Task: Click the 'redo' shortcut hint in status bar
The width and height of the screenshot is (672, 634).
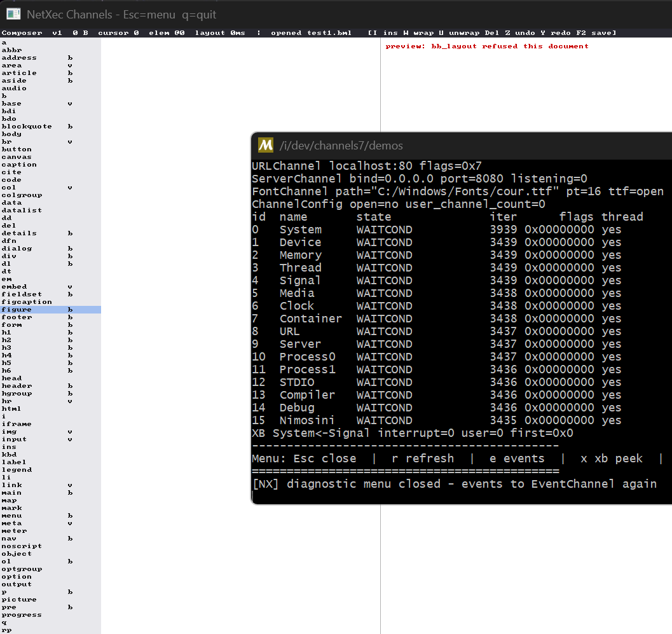Action: point(556,32)
